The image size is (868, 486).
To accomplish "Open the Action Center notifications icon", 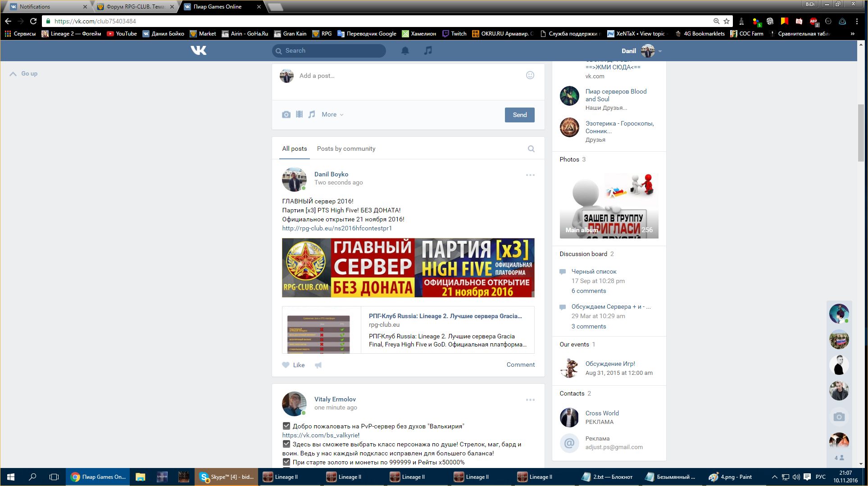I will pyautogui.click(x=807, y=477).
